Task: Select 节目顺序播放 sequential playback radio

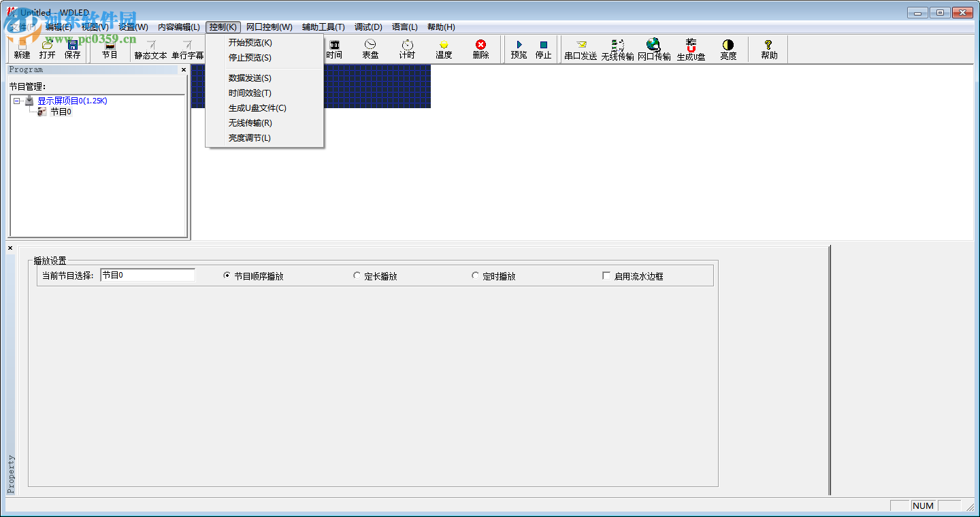Action: click(253, 276)
